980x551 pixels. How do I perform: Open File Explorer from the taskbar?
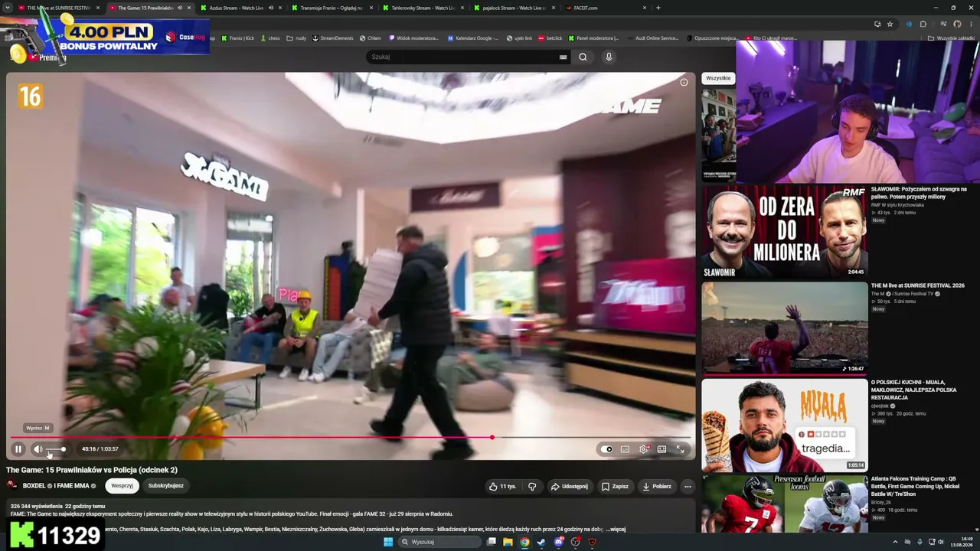coord(508,542)
